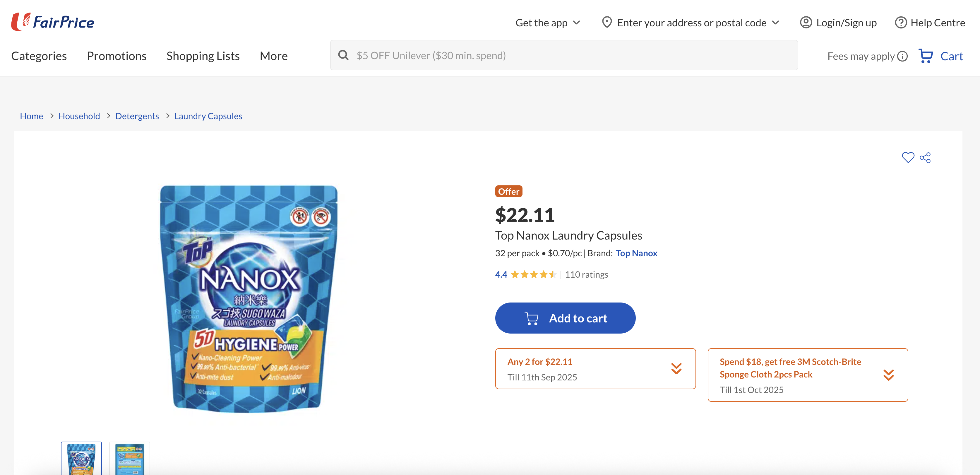This screenshot has height=475, width=980.
Task: Select the second product thumbnail
Action: [129, 459]
